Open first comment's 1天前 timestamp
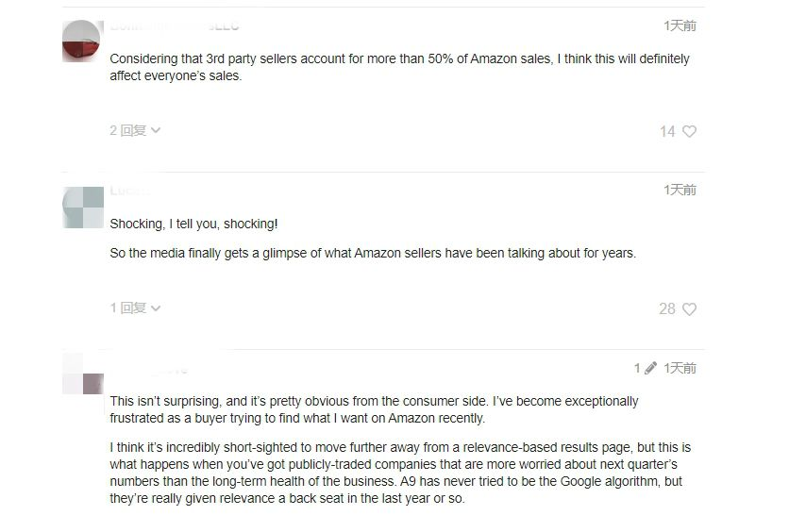Screen dimensions: 806x532 click(680, 25)
